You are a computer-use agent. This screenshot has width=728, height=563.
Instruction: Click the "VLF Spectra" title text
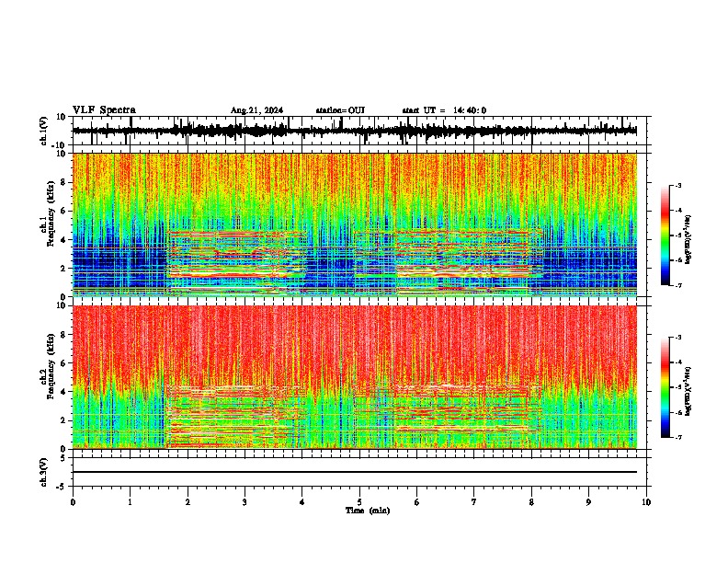tap(104, 110)
